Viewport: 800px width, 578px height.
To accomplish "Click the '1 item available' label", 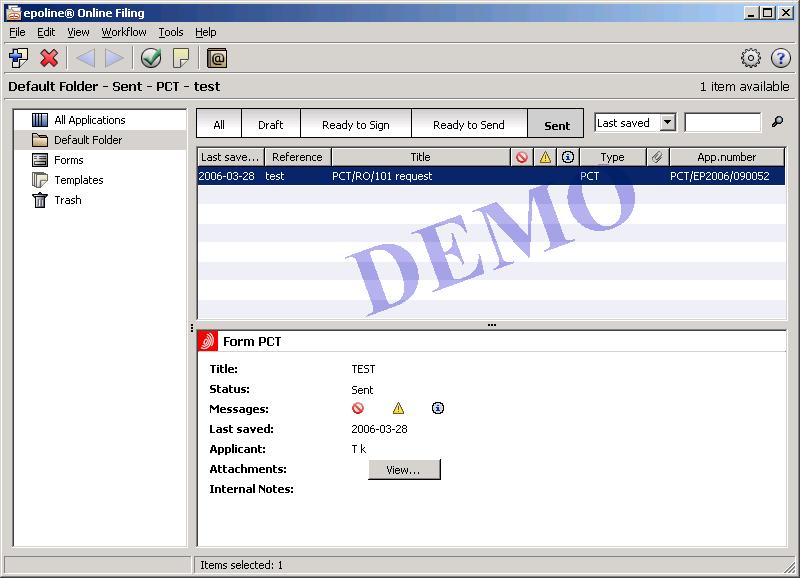I will click(x=744, y=87).
